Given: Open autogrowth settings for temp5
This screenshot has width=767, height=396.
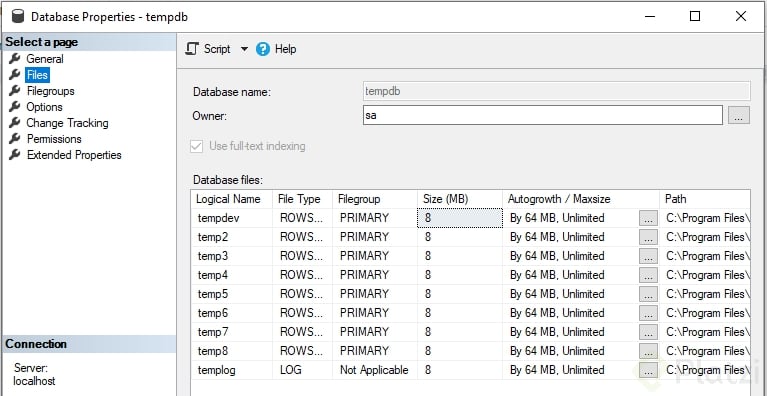Looking at the screenshot, I should coord(648,294).
